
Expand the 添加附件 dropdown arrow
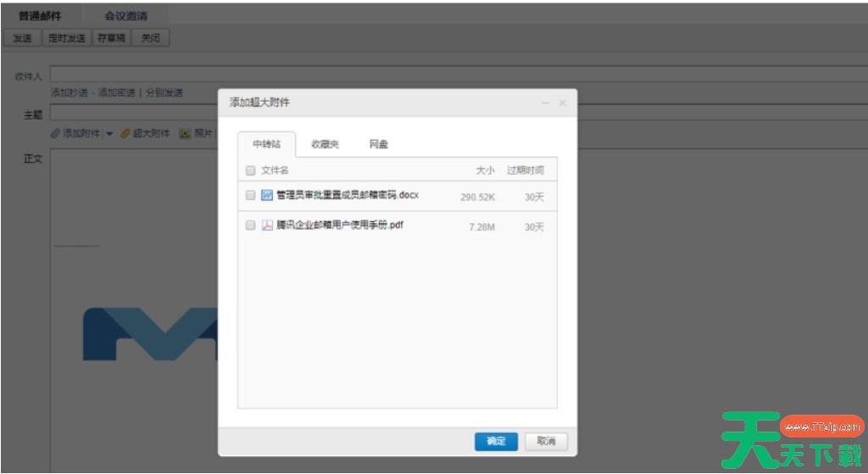[109, 134]
